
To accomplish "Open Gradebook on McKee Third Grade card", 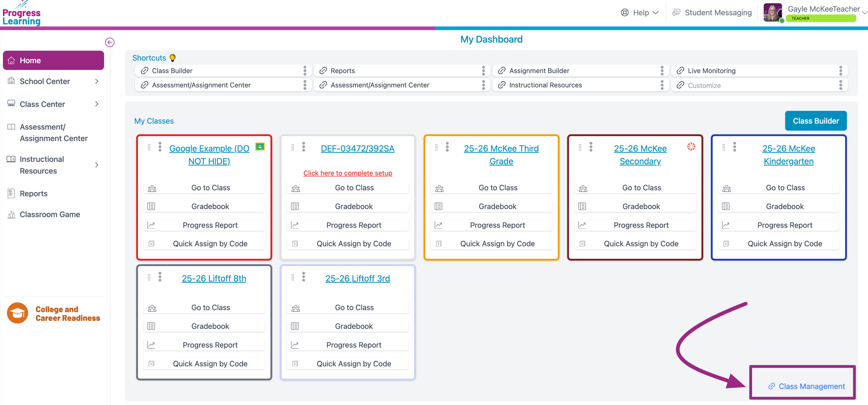I will point(491,206).
